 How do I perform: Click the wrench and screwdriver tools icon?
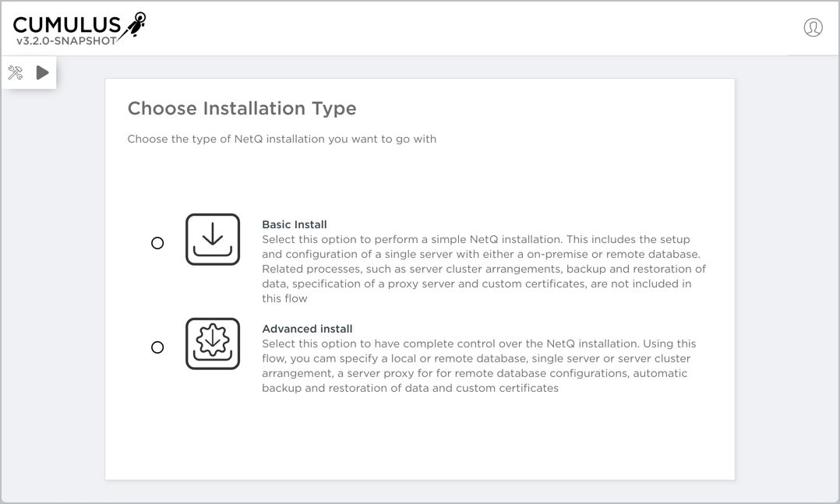pyautogui.click(x=16, y=72)
